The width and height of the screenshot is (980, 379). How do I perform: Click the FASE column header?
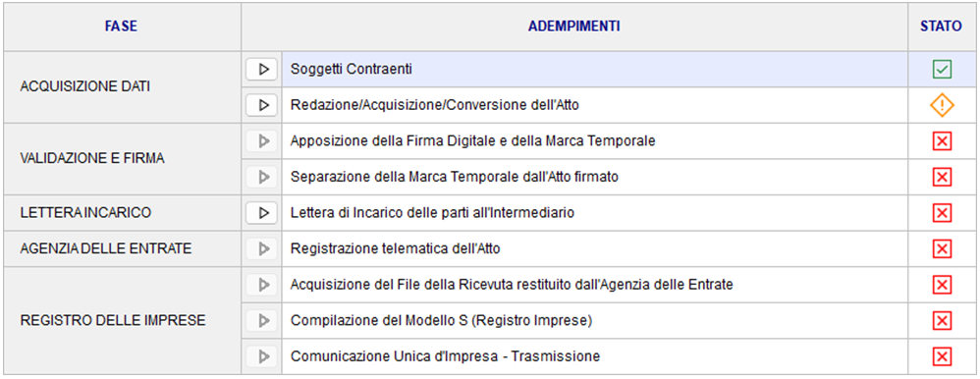121,27
